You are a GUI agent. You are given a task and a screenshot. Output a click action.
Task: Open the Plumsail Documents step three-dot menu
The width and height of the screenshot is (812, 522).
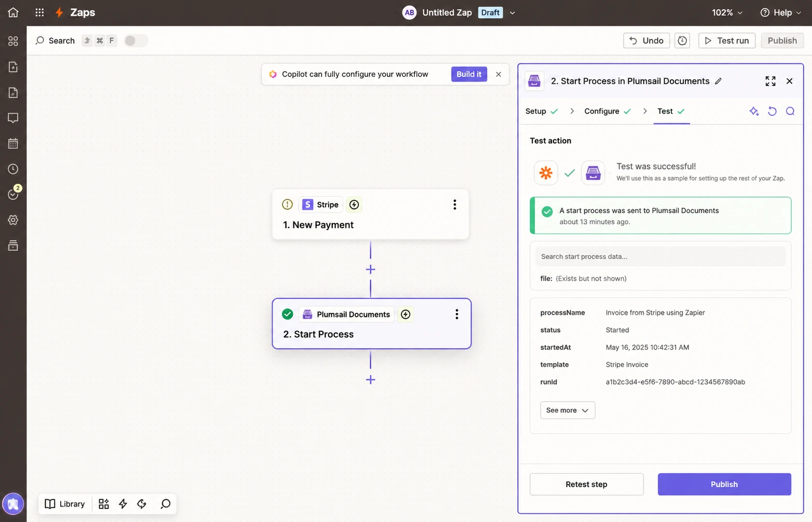tap(457, 314)
